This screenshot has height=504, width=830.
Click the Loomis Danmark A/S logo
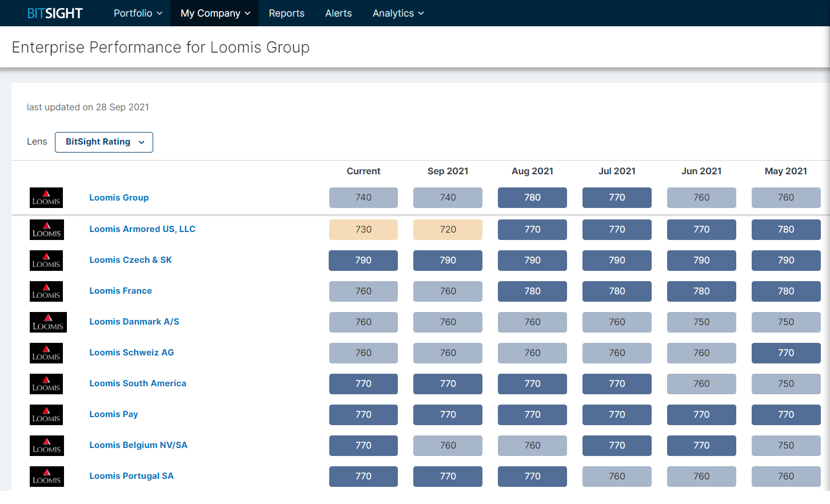click(x=48, y=322)
